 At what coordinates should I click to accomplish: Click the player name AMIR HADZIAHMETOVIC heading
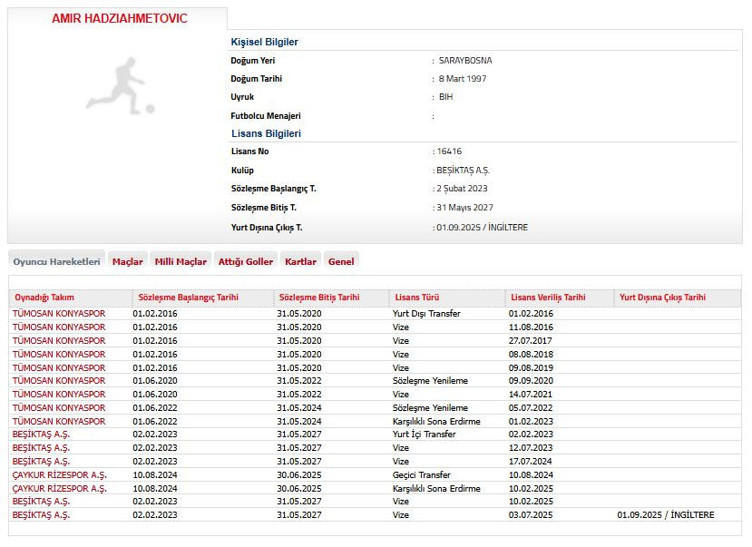pyautogui.click(x=119, y=19)
